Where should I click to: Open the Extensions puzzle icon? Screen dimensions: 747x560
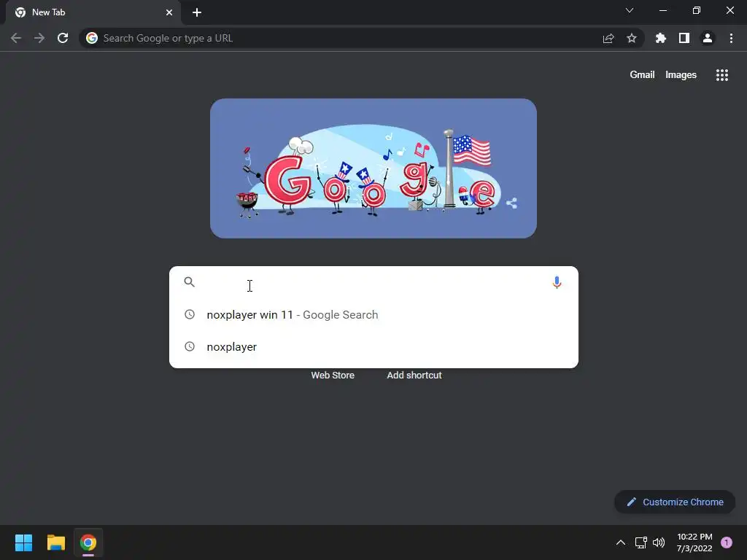tap(660, 38)
